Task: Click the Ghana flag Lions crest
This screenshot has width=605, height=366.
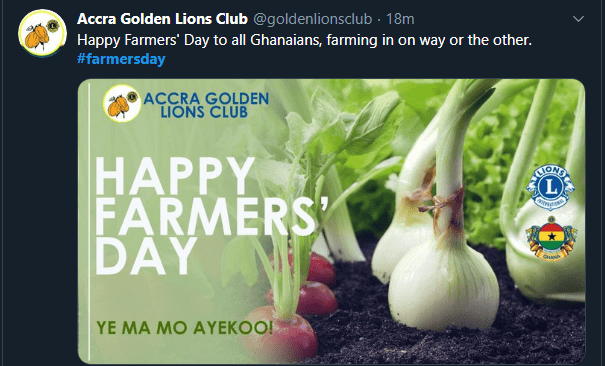Action: click(551, 238)
